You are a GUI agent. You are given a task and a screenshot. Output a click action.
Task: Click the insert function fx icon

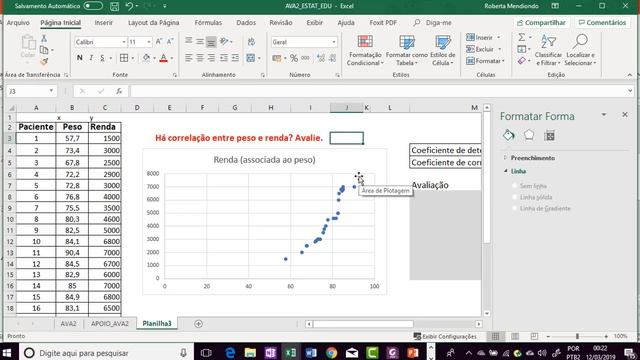[119, 91]
